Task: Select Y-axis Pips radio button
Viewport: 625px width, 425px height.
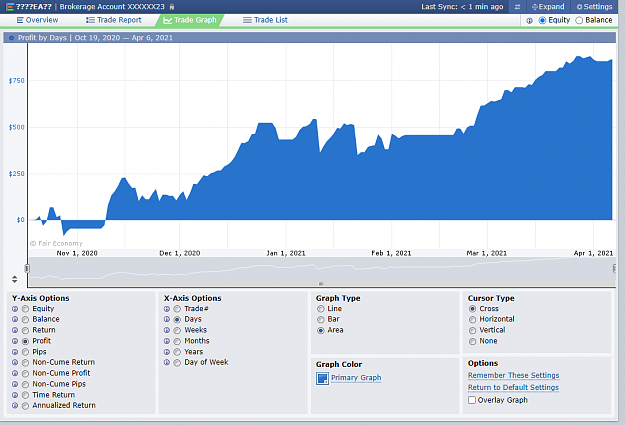Action: coord(26,352)
